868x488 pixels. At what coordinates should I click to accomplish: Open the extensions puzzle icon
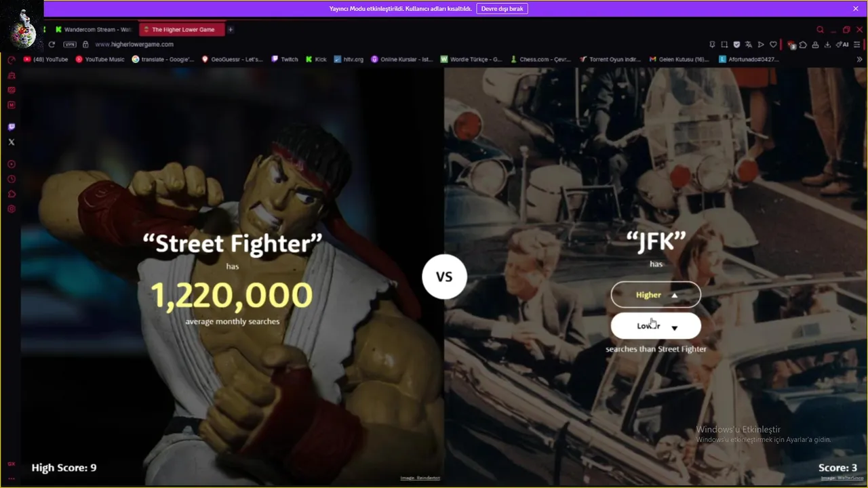tap(803, 45)
